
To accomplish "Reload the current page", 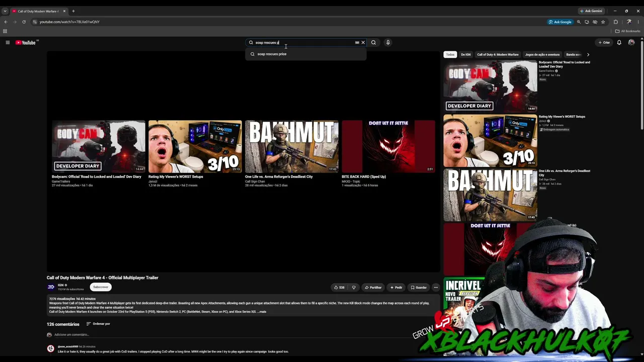I will [24, 22].
